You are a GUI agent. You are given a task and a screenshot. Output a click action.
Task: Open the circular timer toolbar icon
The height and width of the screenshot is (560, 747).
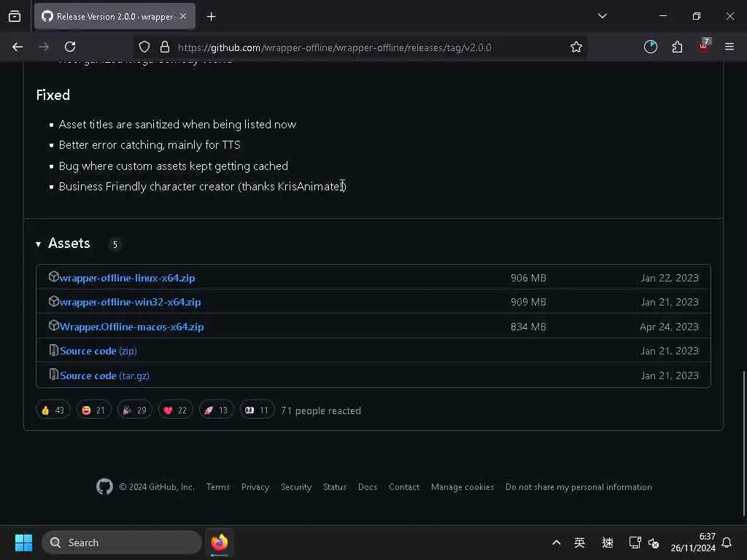point(650,47)
